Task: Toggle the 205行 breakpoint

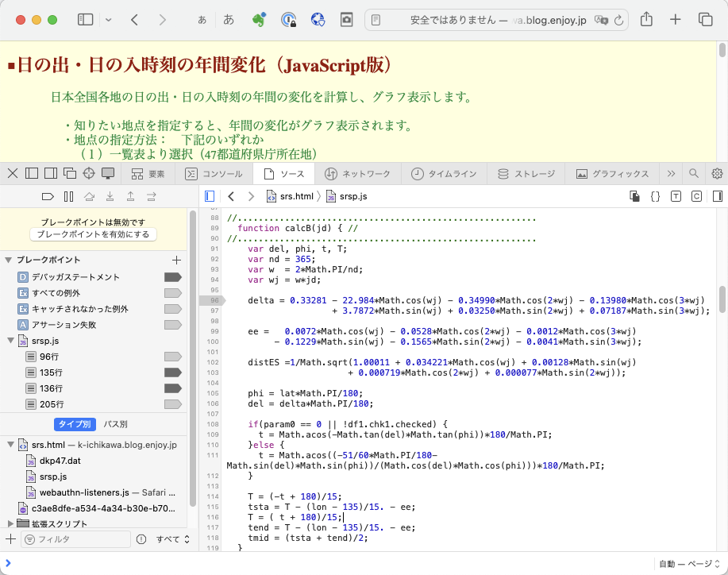Action: pyautogui.click(x=173, y=404)
